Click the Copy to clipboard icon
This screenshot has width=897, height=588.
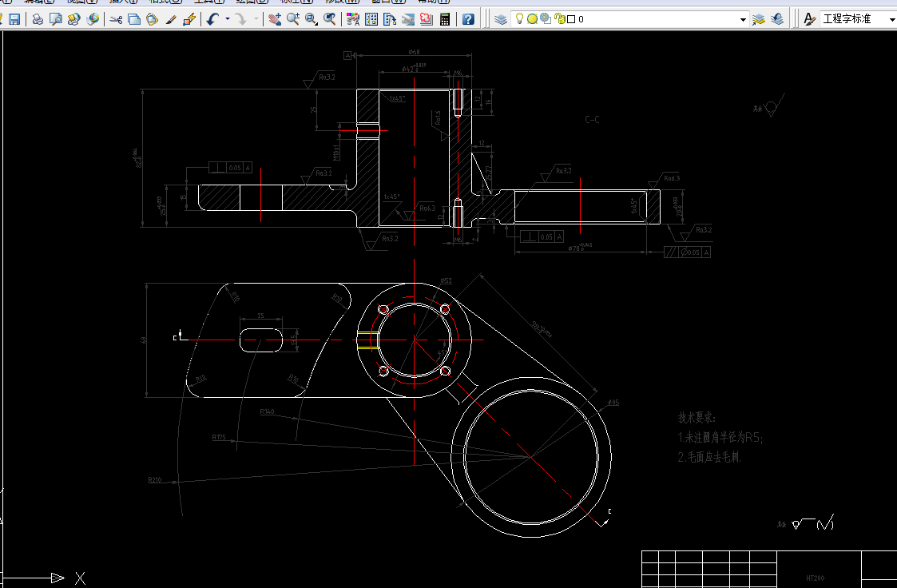click(134, 19)
